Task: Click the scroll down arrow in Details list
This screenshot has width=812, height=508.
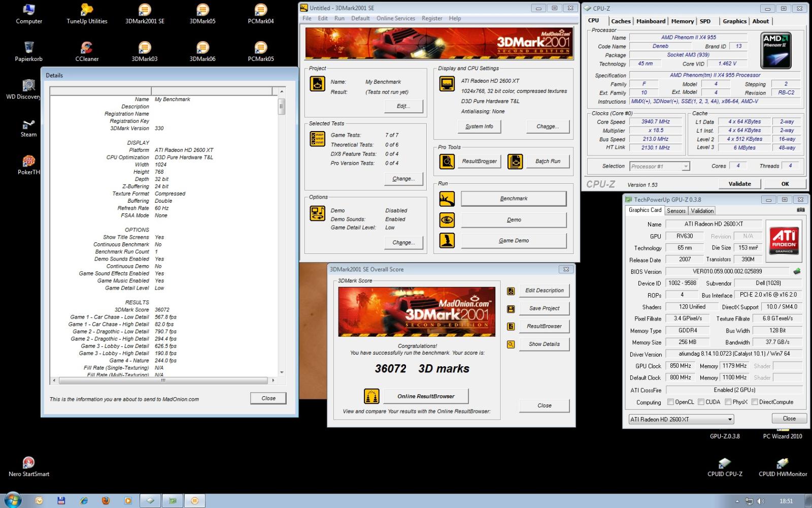Action: [x=282, y=372]
